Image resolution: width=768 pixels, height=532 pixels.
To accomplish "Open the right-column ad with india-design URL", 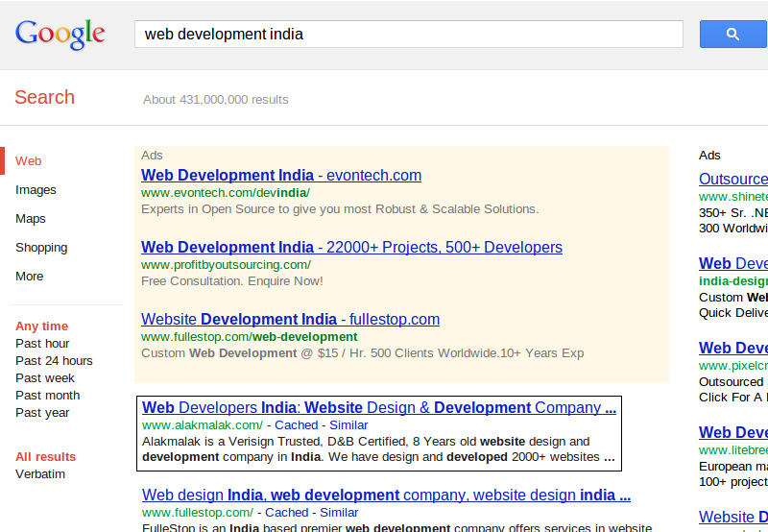I will [x=733, y=263].
